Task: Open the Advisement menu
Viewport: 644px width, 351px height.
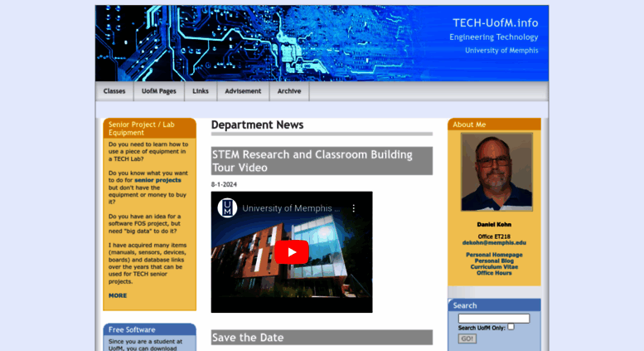Action: (243, 91)
